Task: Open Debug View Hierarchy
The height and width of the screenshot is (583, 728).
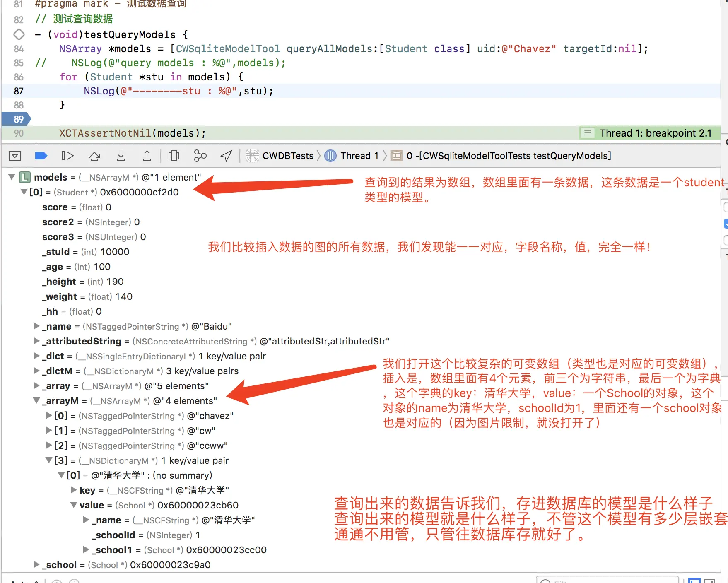Action: tap(174, 156)
